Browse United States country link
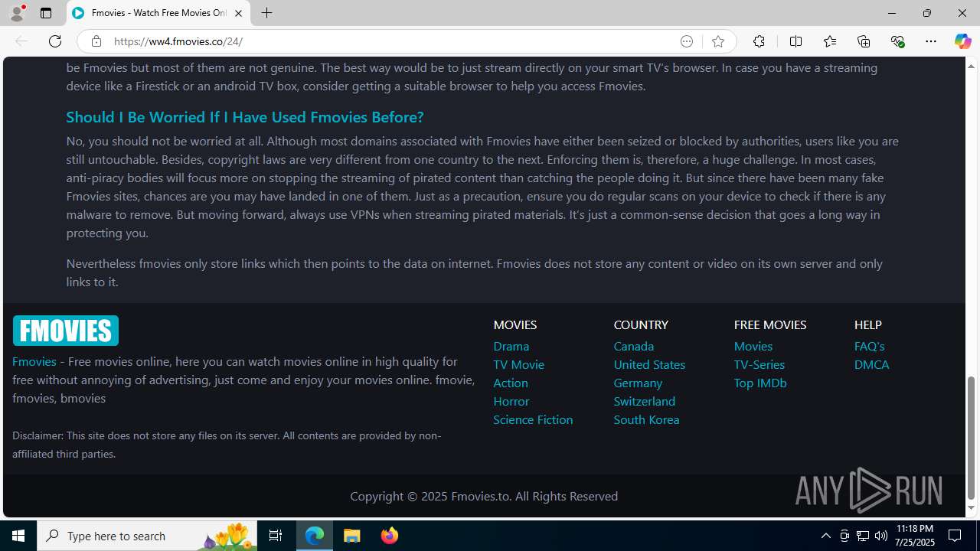This screenshot has width=980, height=551. point(649,364)
